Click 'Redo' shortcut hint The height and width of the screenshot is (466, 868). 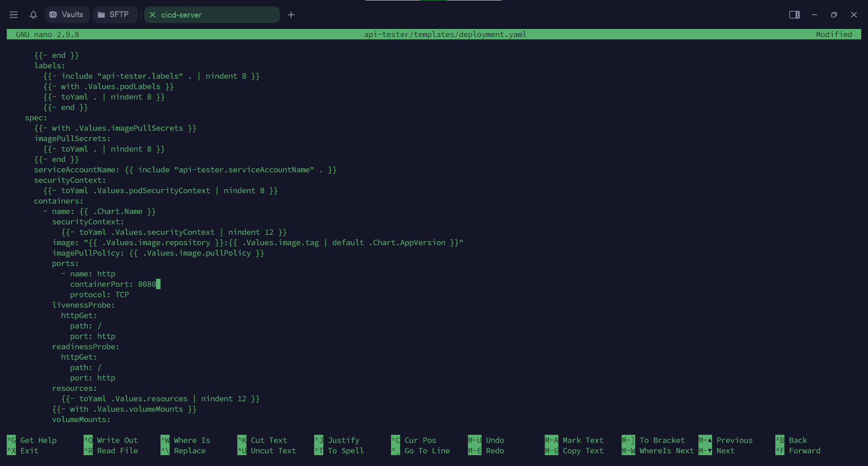pyautogui.click(x=486, y=451)
